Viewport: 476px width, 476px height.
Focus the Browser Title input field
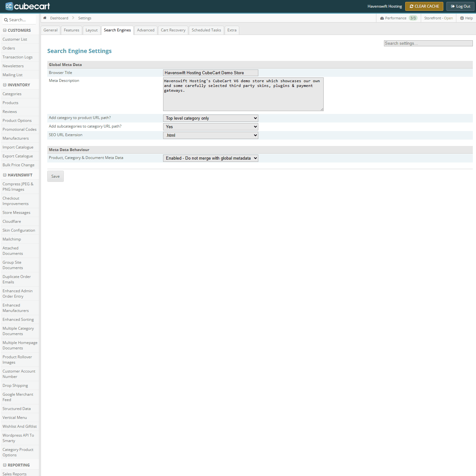click(x=211, y=73)
